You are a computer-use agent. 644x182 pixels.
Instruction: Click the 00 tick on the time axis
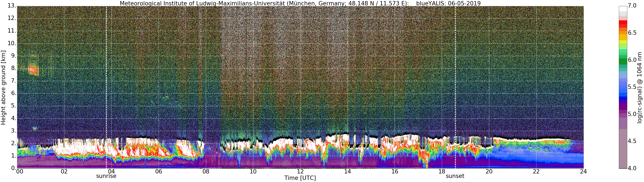pos(20,172)
